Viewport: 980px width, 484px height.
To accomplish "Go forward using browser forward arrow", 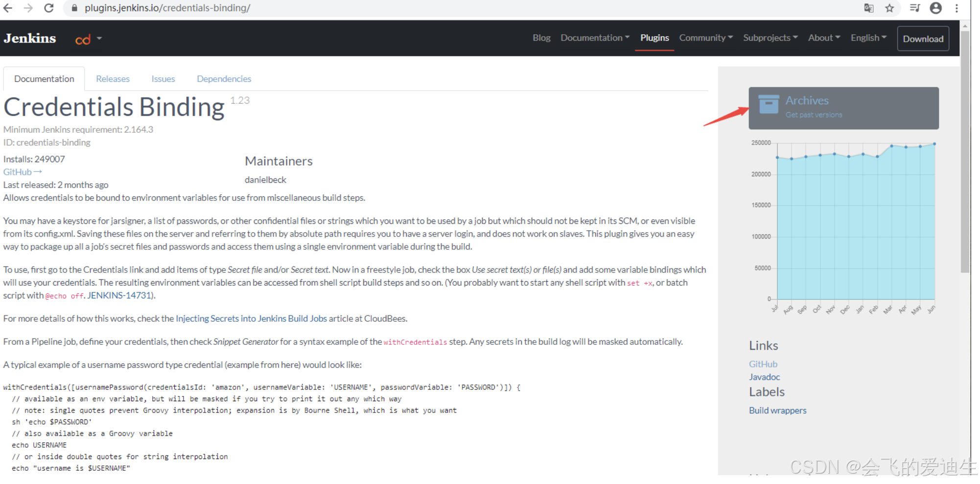I will 28,8.
